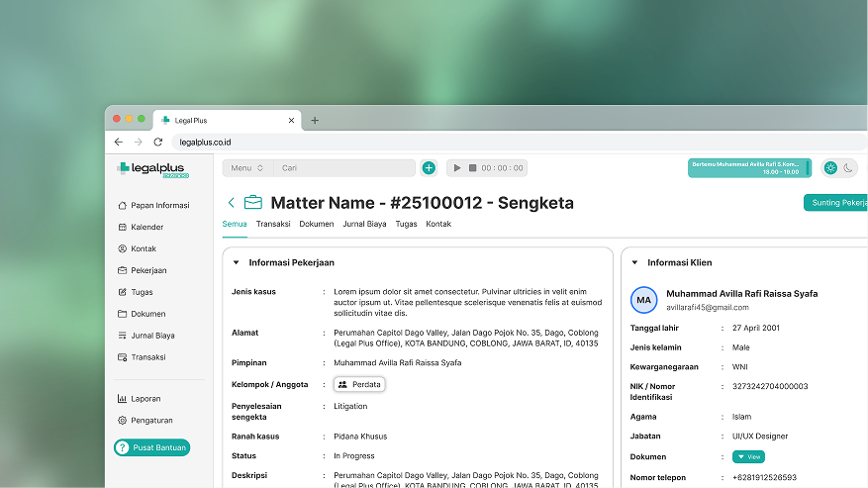Screen dimensions: 868x488
Task: Click the Pusat Bantuan button
Action: click(151, 447)
